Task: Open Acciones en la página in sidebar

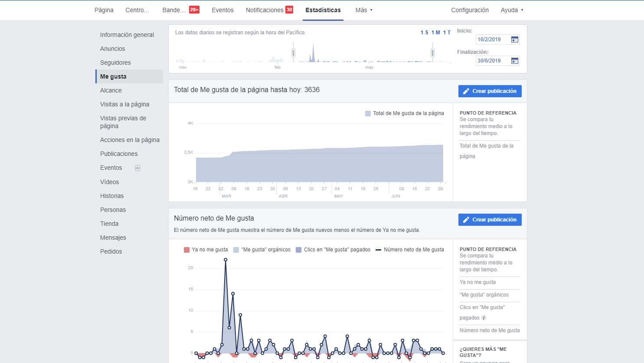Action: (x=129, y=140)
